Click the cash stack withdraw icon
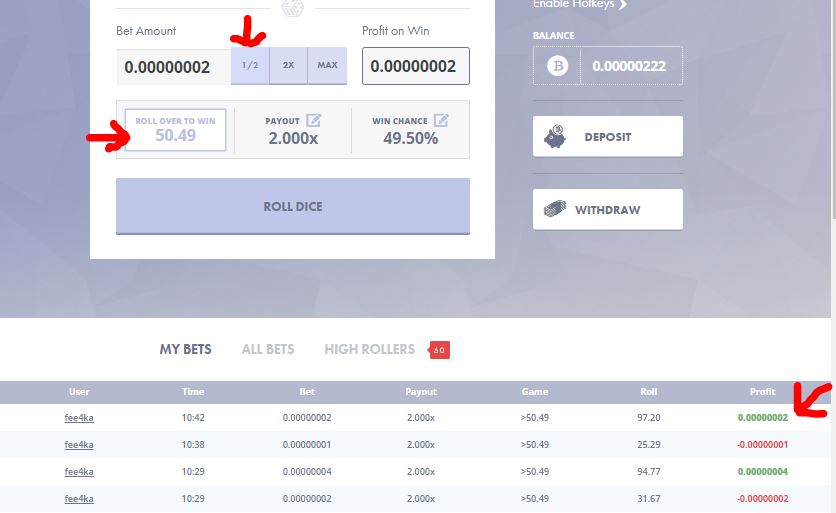Screen dimensions: 836x513 click(x=557, y=210)
